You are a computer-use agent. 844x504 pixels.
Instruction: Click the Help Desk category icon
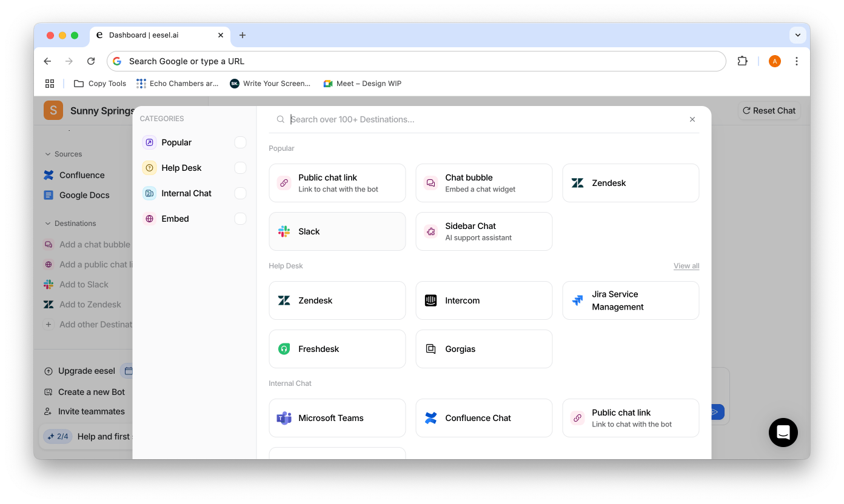click(x=149, y=168)
